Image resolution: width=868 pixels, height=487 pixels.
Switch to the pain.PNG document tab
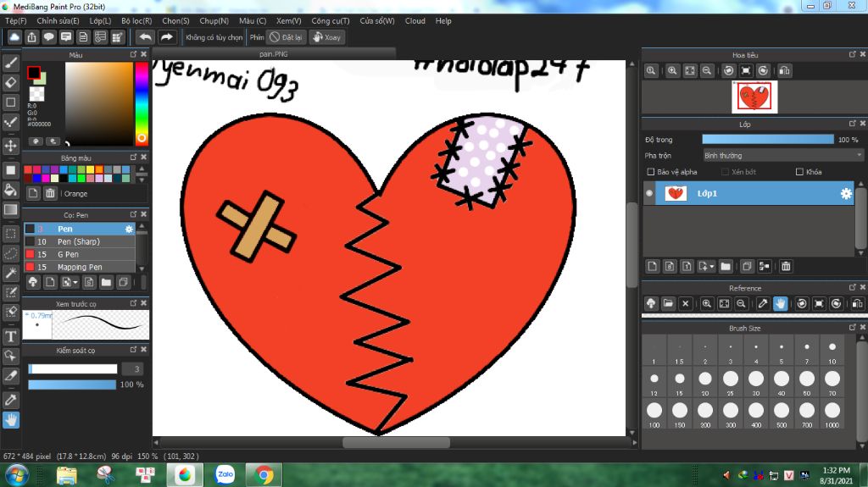point(274,54)
